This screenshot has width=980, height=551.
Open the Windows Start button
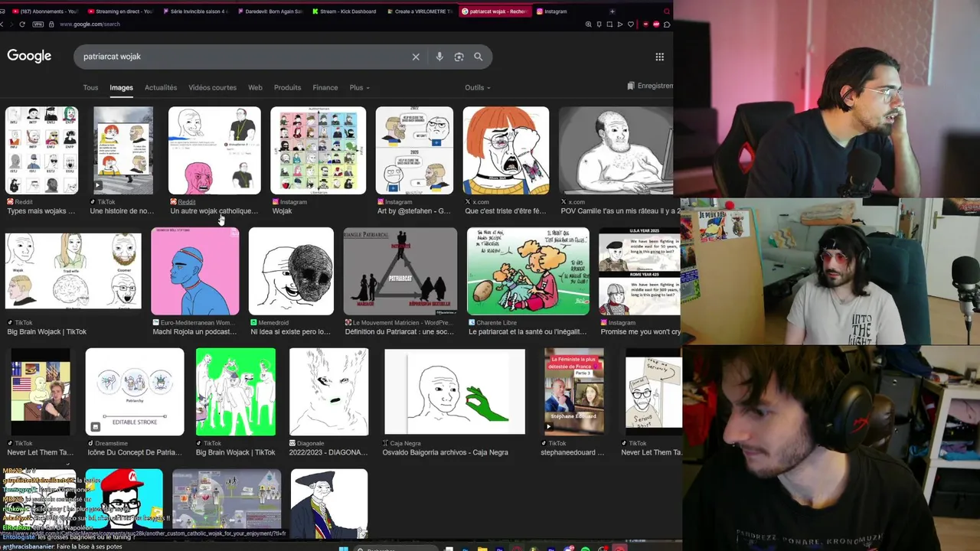(344, 548)
